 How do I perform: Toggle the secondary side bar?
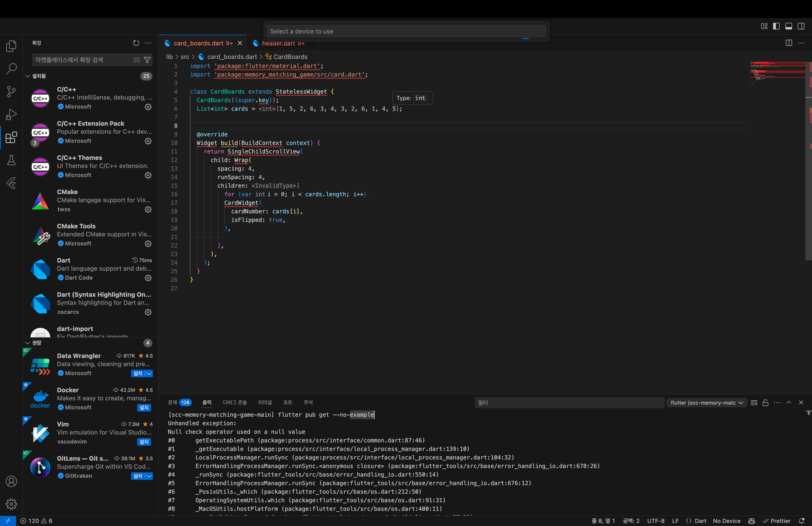[x=801, y=26]
